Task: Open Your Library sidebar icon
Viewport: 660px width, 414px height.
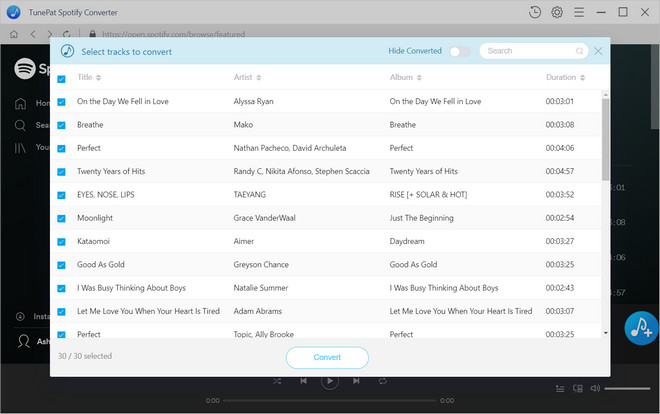Action: click(20, 147)
